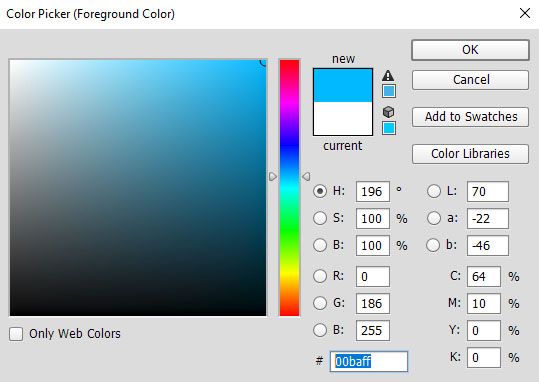Click the L value field showing 70
Viewport: 539px width, 382px height.
(x=488, y=192)
